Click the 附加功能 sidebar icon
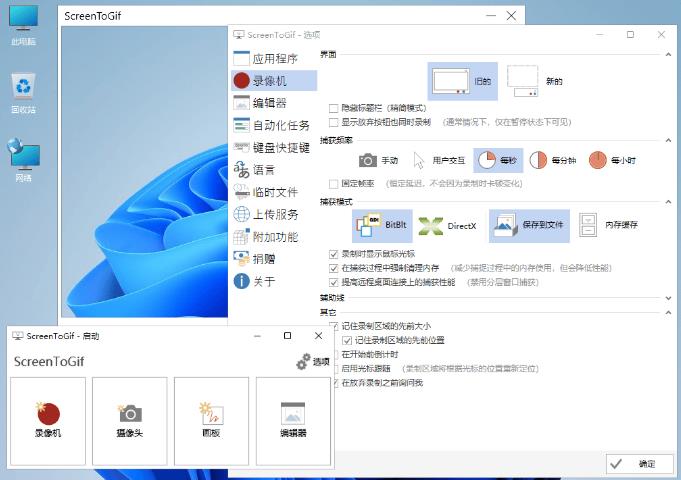 click(241, 237)
